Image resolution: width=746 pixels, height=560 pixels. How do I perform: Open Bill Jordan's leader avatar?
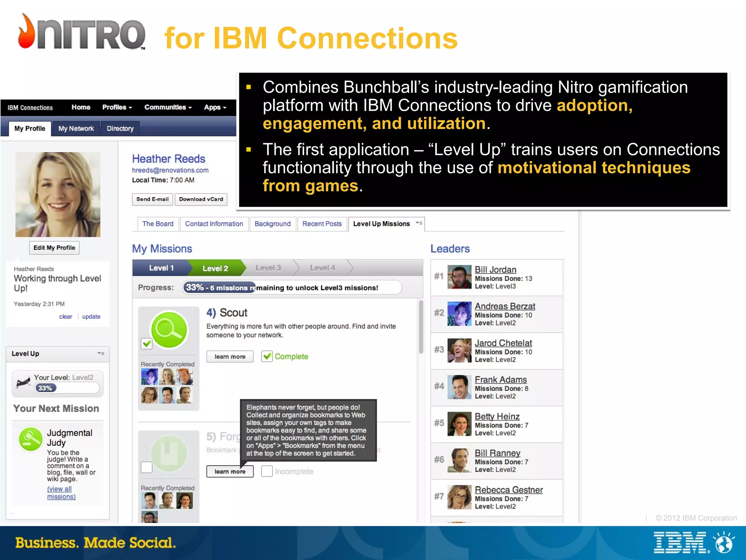(459, 277)
